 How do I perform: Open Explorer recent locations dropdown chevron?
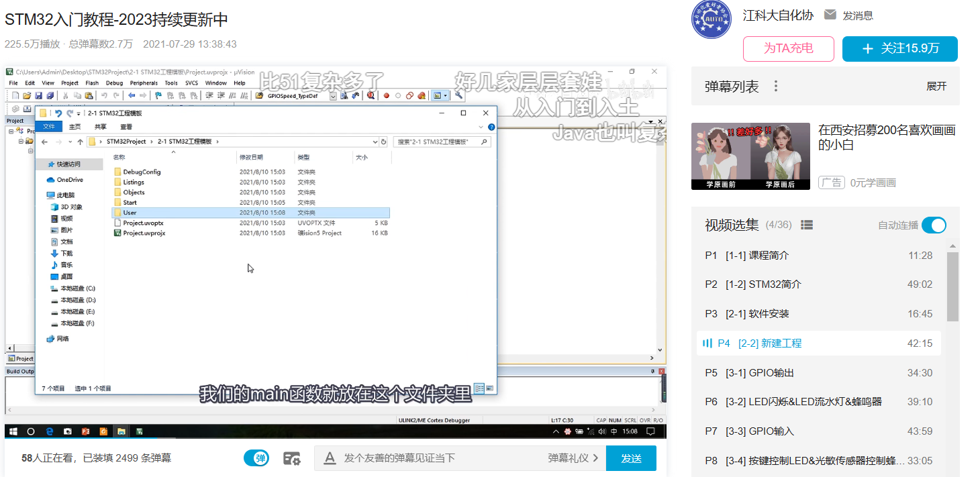pyautogui.click(x=70, y=142)
